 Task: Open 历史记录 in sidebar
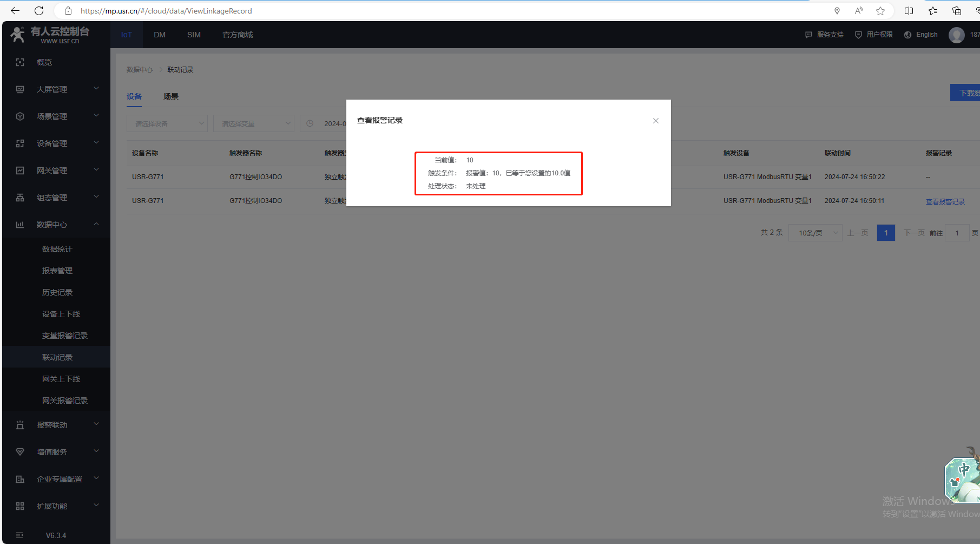(57, 292)
